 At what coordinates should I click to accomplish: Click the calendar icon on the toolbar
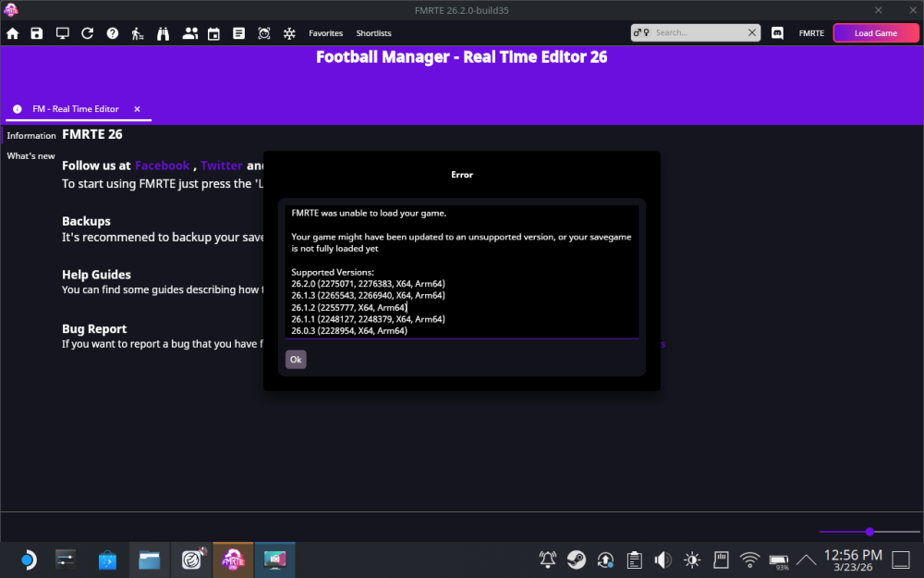coord(213,32)
